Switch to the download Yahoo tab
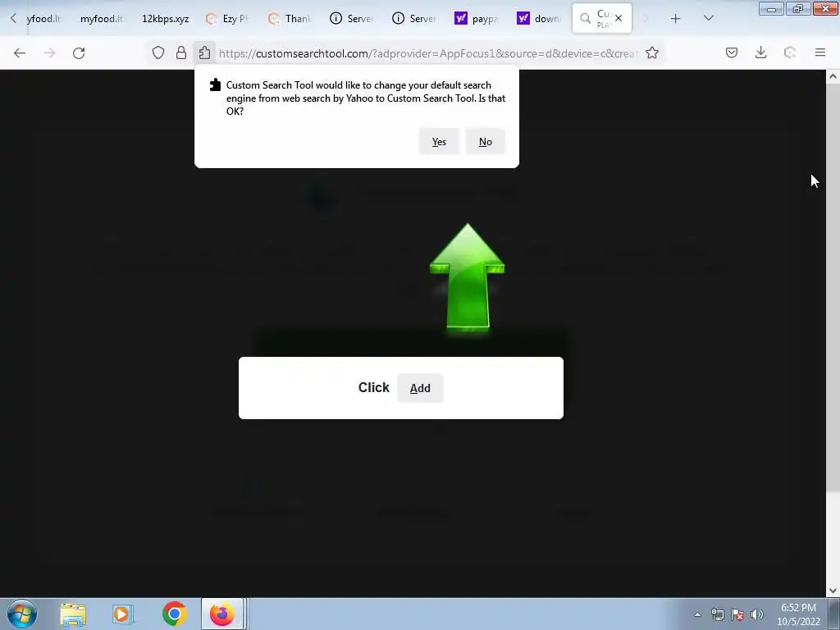This screenshot has width=840, height=630. [540, 18]
